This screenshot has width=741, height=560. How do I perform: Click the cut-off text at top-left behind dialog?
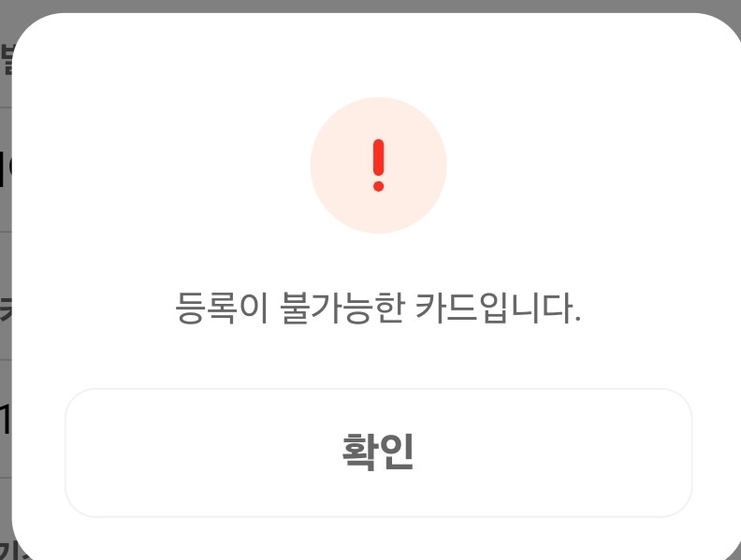point(7,59)
